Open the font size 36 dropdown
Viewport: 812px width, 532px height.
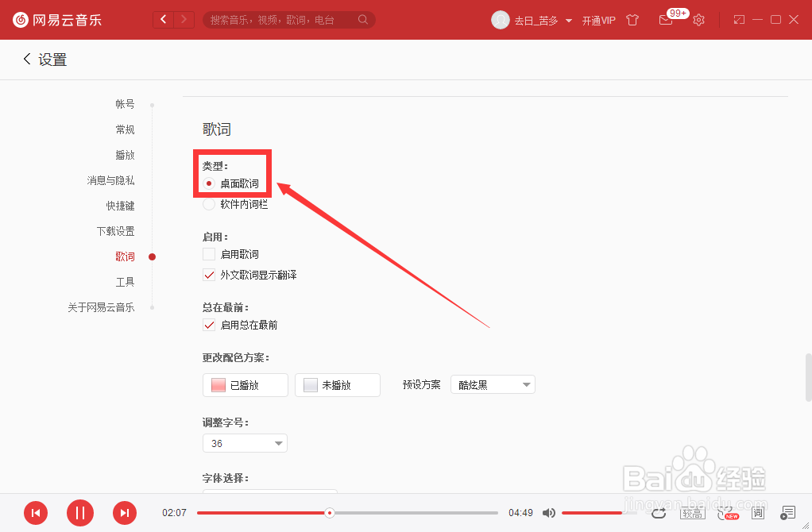point(245,443)
